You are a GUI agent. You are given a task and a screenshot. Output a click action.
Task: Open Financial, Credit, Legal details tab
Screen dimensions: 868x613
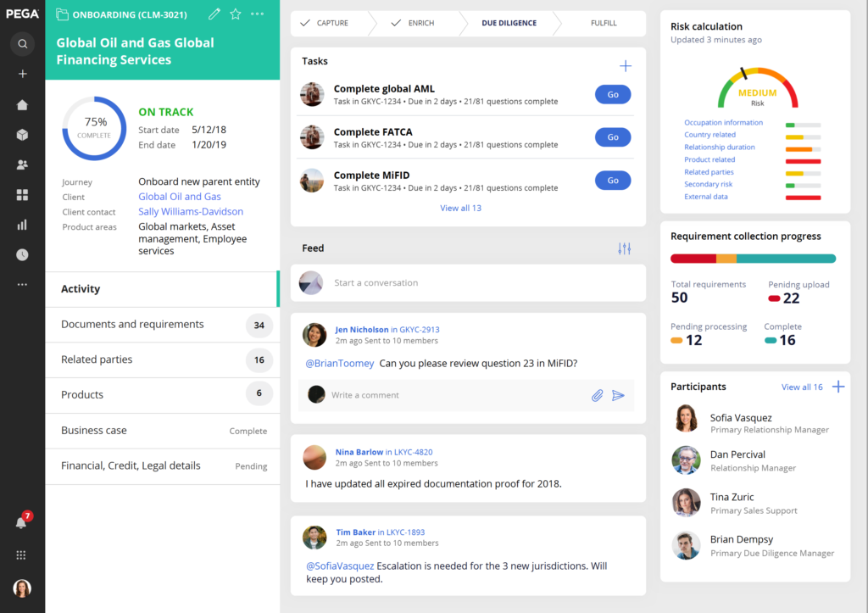click(x=162, y=466)
